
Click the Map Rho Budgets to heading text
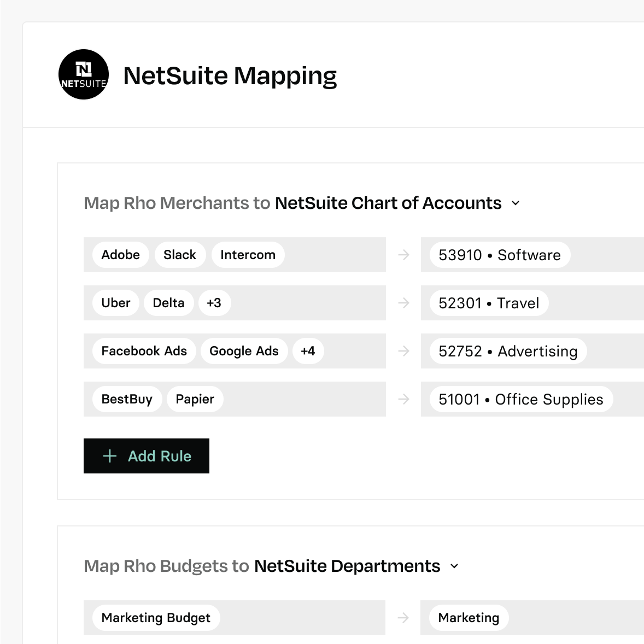[x=166, y=566]
